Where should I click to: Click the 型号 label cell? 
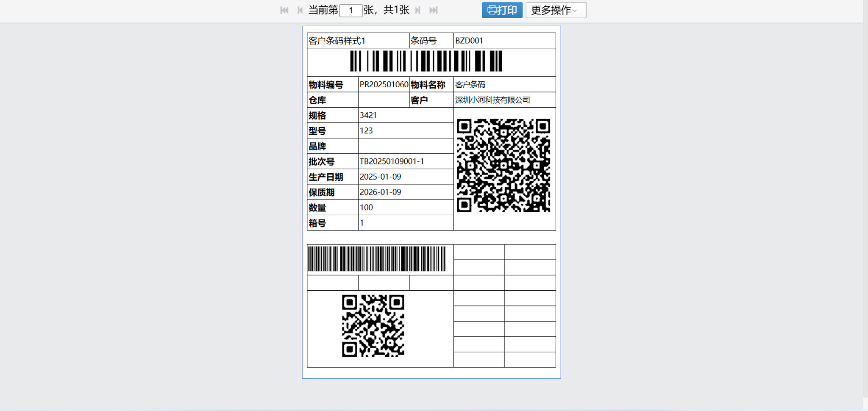[333, 131]
